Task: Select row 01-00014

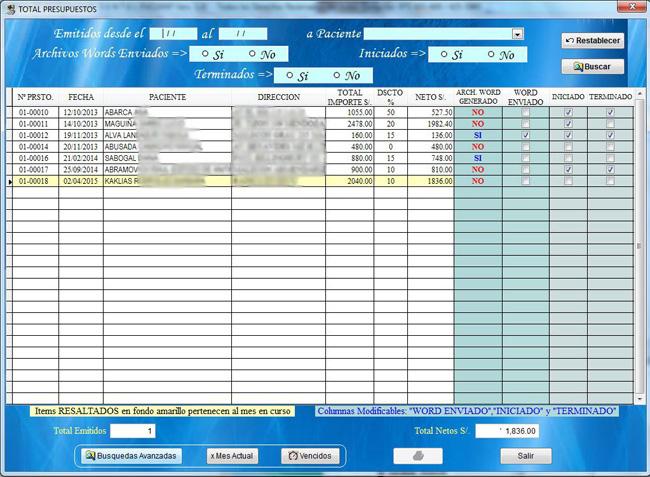Action: pos(320,147)
